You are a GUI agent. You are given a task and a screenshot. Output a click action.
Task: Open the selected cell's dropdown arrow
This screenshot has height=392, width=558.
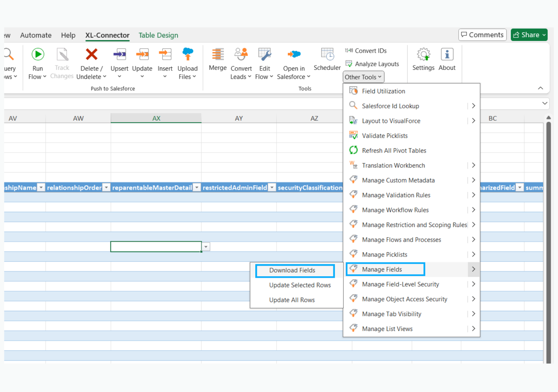coord(206,247)
